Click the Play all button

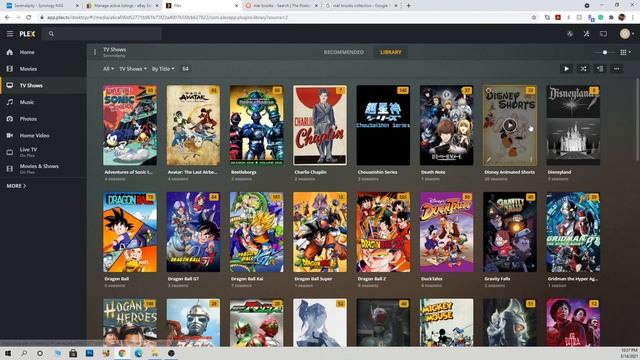click(567, 69)
